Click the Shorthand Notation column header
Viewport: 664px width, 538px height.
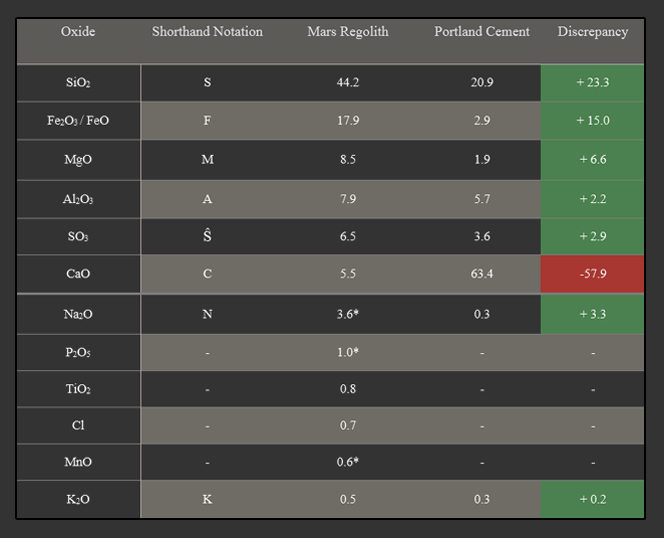[207, 31]
